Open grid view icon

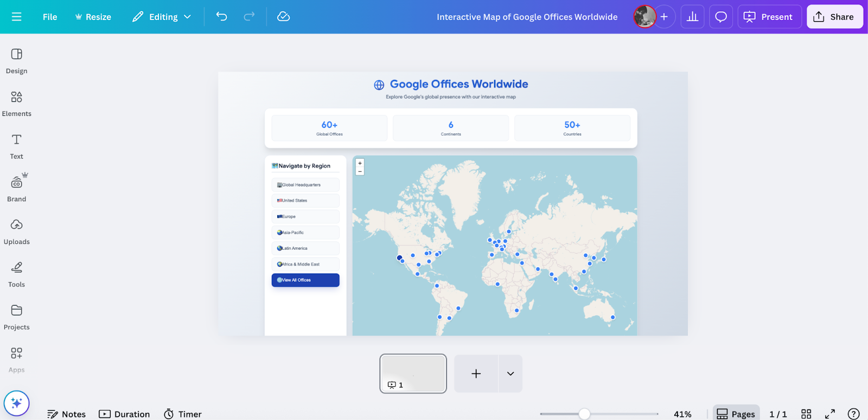(x=806, y=414)
